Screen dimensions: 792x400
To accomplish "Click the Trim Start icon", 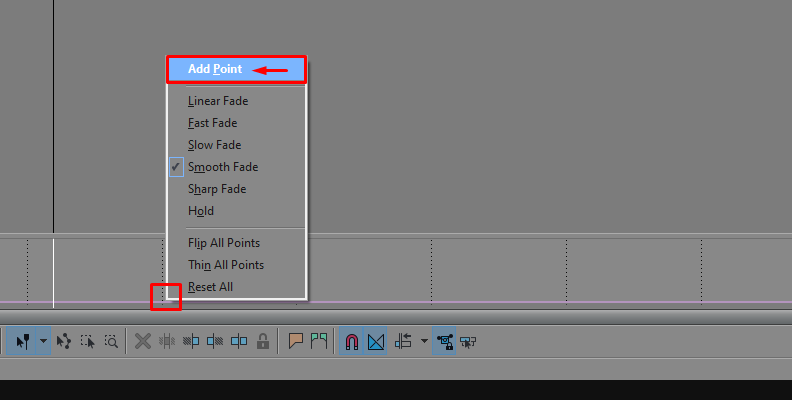I will click(191, 341).
